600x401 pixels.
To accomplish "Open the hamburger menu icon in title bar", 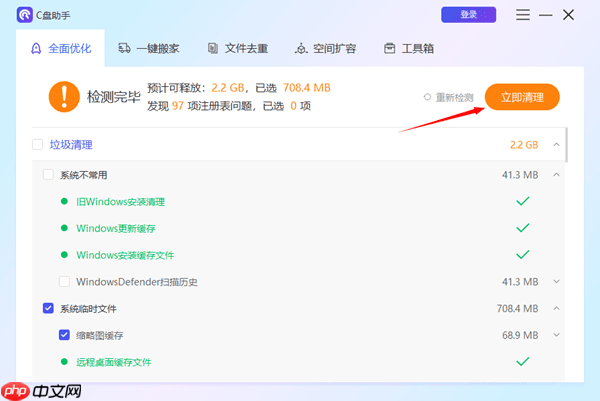I will pyautogui.click(x=523, y=15).
